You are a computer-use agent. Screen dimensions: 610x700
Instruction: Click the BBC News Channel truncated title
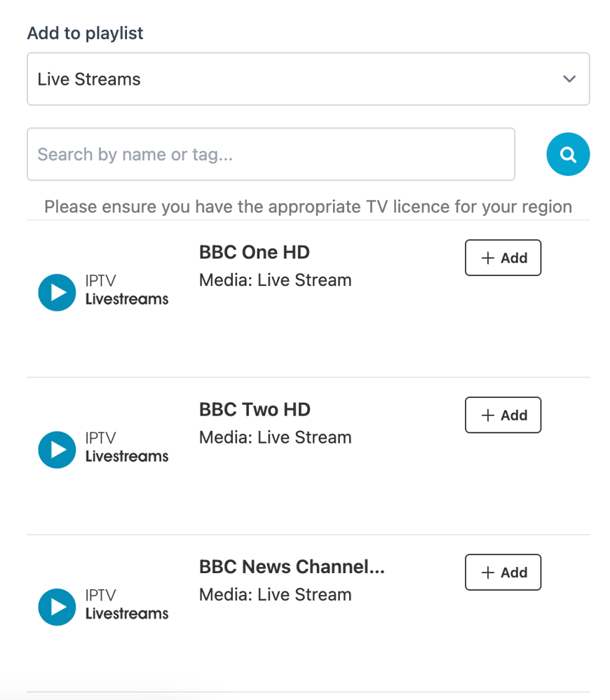(x=292, y=567)
